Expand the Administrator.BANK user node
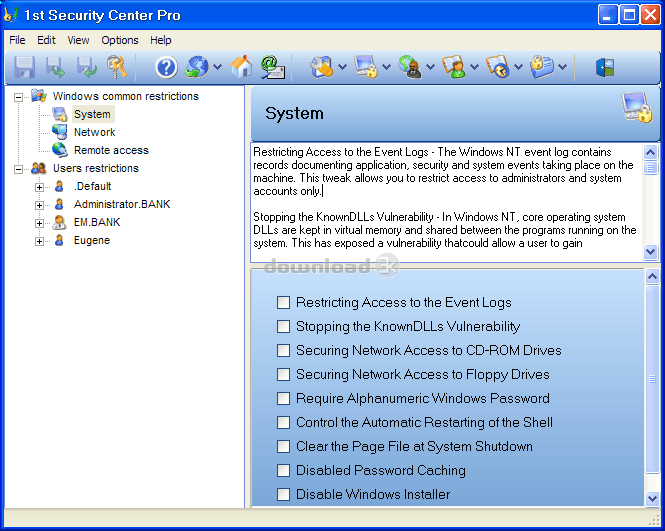The height and width of the screenshot is (531, 665). pyautogui.click(x=39, y=205)
